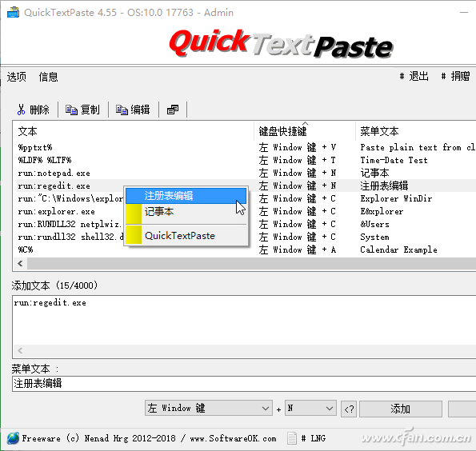
Task: Click the 左 Window 键 + A shortcut cell
Action: pyautogui.click(x=298, y=249)
